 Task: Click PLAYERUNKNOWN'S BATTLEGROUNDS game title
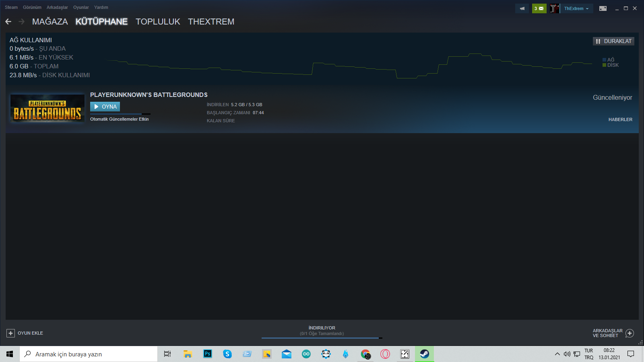(x=149, y=95)
